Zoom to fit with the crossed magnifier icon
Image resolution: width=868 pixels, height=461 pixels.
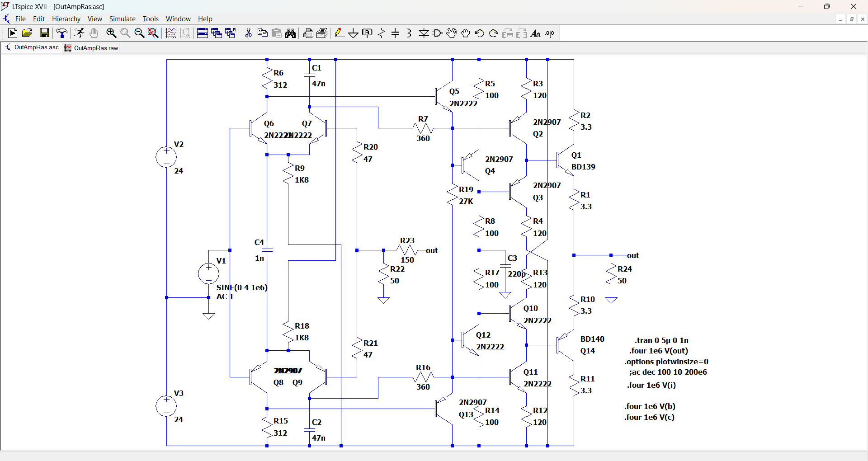click(153, 33)
